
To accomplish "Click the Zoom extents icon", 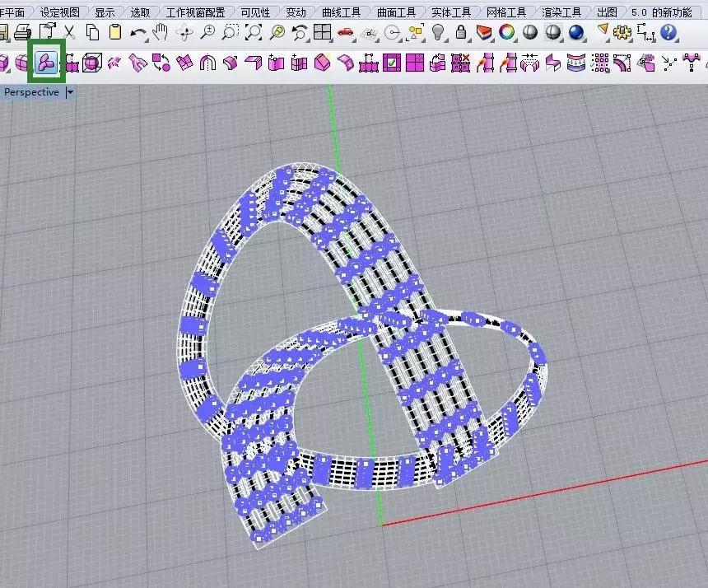I will tap(254, 32).
